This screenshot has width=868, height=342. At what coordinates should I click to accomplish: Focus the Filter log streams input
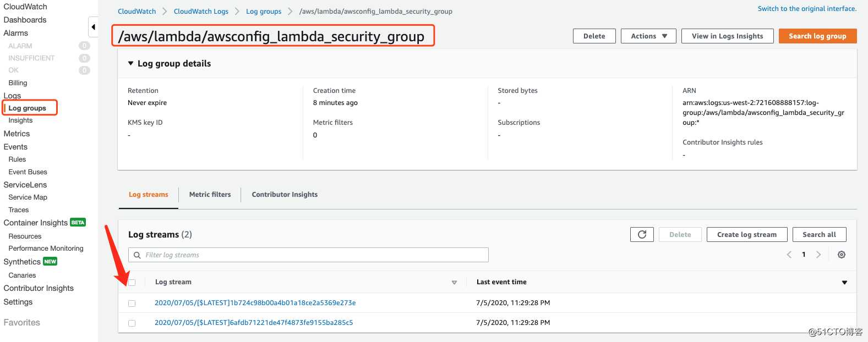coord(308,255)
